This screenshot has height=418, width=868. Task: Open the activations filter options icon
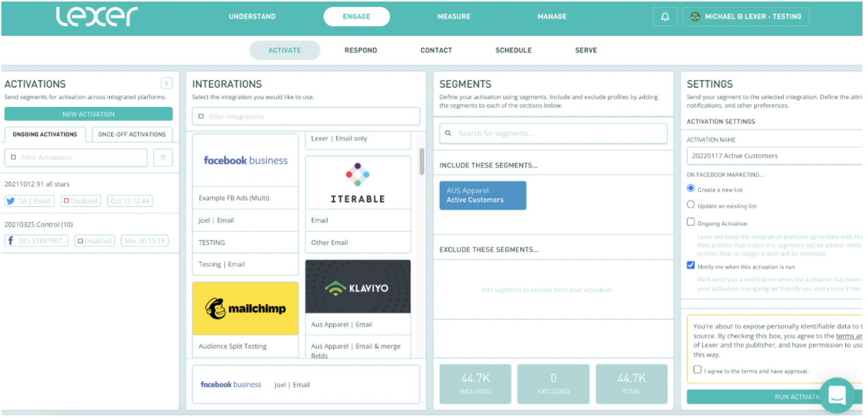[163, 157]
